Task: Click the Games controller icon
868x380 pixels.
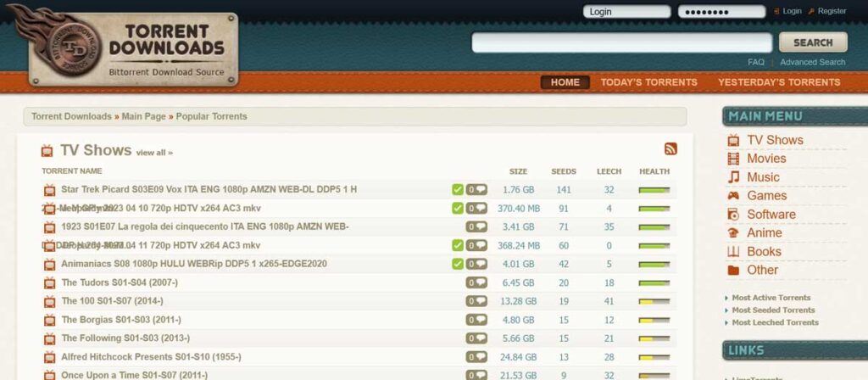Action: (x=733, y=196)
